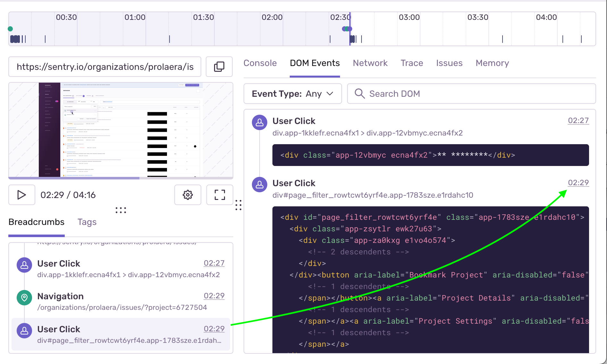607x364 pixels.
Task: Enter fullscreen mode for the replay
Action: coord(220,195)
